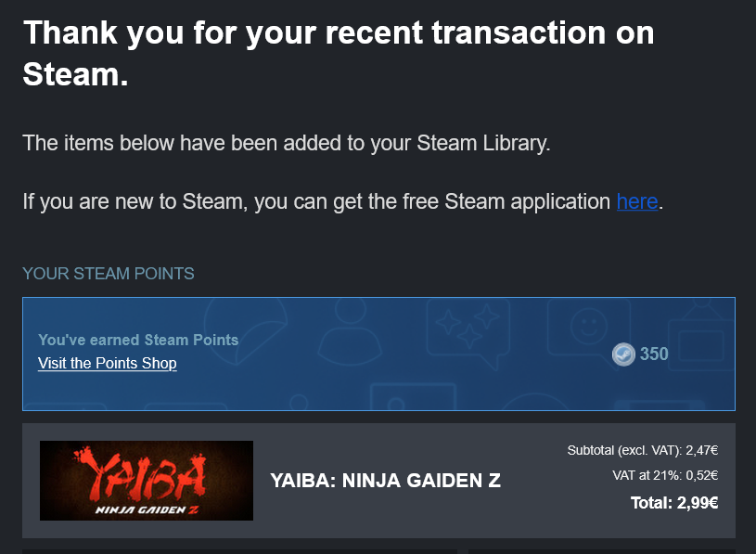Select the 350 points value
756x554 pixels.
(x=654, y=354)
